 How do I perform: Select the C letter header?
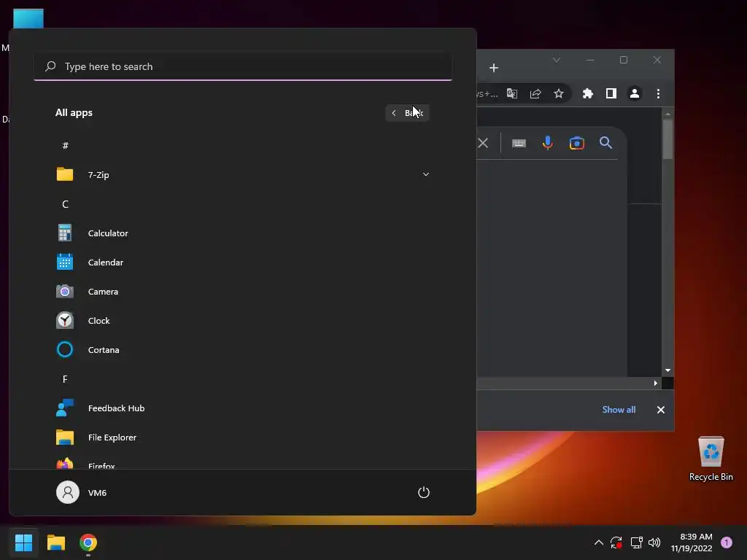(x=65, y=204)
